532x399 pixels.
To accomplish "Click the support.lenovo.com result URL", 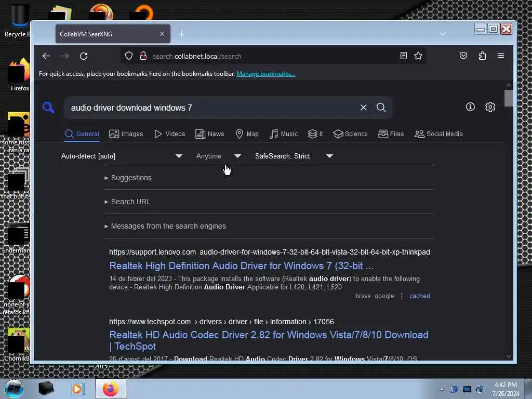I will pyautogui.click(x=270, y=252).
